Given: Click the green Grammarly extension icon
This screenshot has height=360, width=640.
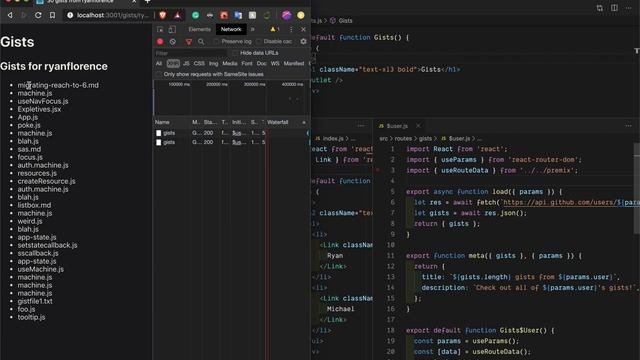Looking at the screenshot, I should (196, 15).
